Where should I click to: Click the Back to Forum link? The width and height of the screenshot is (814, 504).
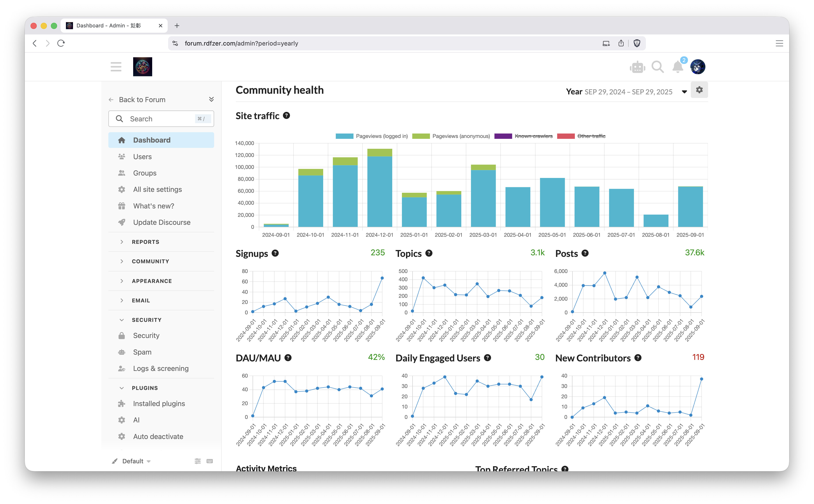tap(142, 100)
